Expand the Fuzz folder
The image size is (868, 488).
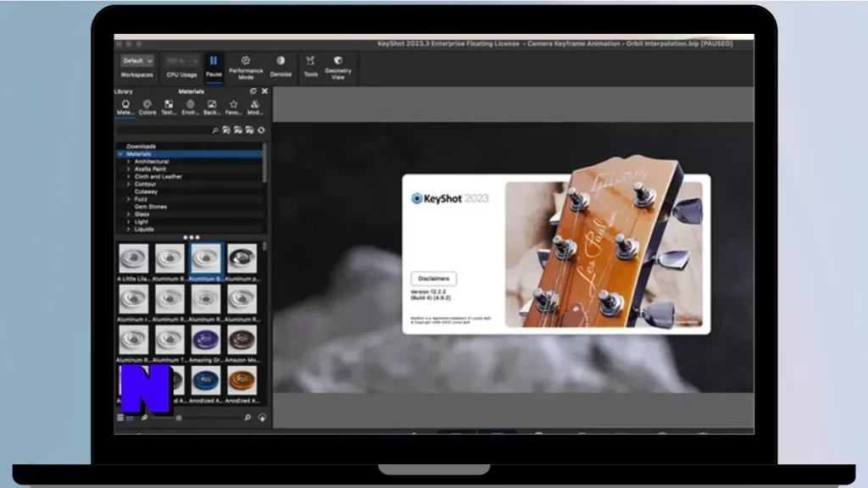[x=129, y=199]
